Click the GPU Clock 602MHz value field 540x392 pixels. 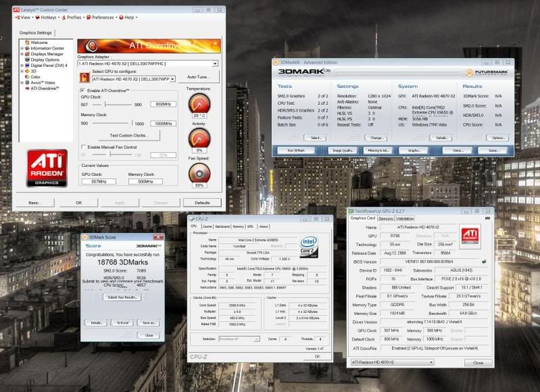(x=164, y=104)
